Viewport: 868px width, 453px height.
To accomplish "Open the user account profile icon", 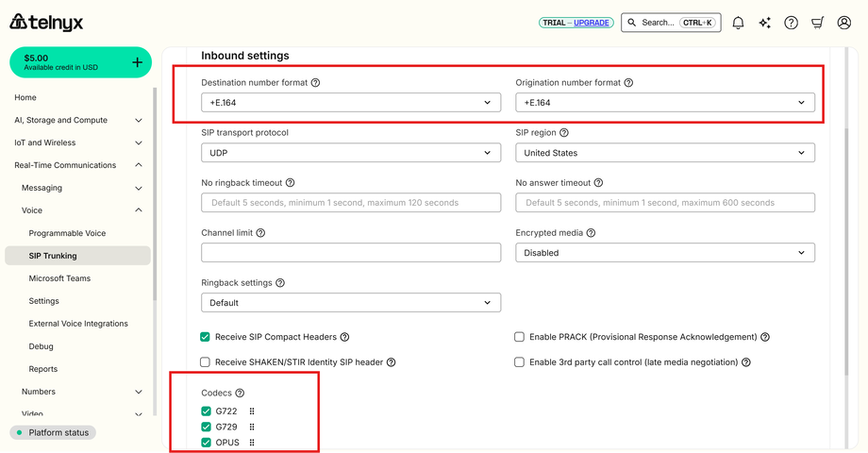I will tap(843, 23).
